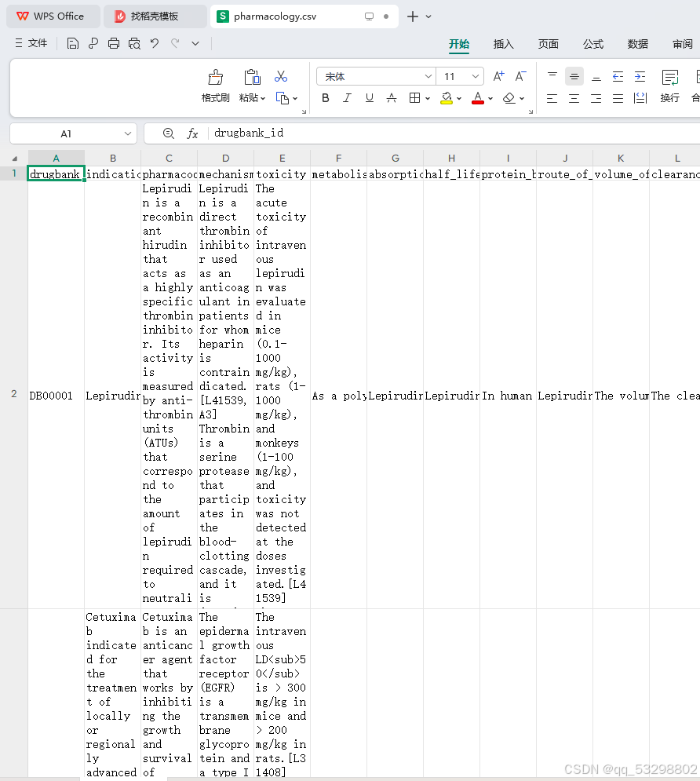This screenshot has height=781, width=700.
Task: Switch to the 插入 (Insert) tab
Action: pos(503,44)
